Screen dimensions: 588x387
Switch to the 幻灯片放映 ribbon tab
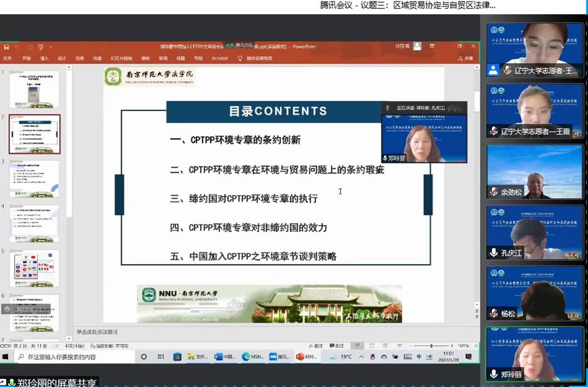tap(121, 59)
